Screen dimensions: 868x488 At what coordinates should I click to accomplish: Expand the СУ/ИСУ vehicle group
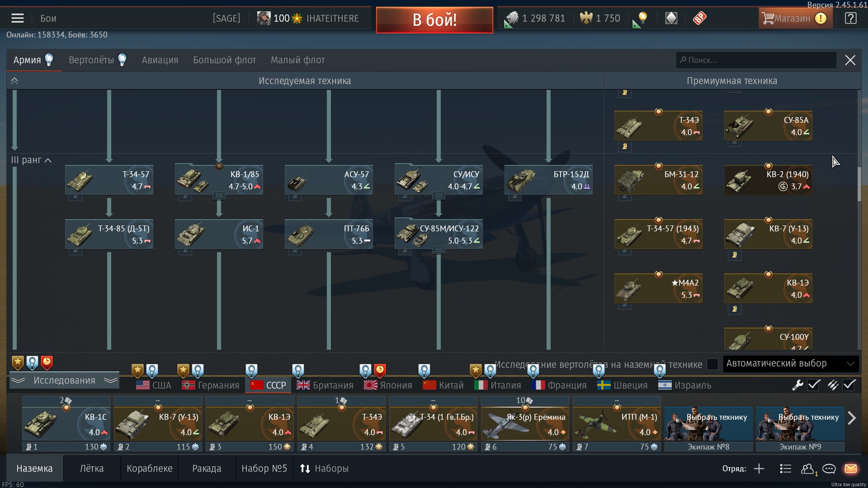[x=439, y=196]
